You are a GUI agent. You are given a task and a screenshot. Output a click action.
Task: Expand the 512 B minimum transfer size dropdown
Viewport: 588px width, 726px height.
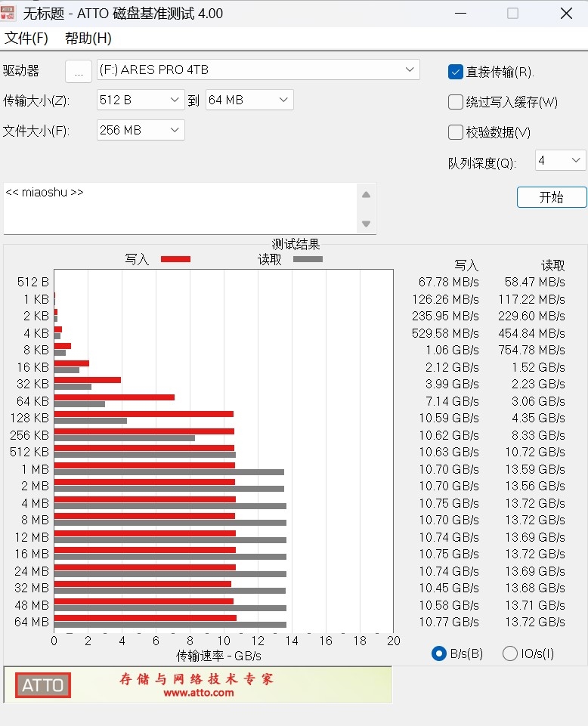click(x=141, y=100)
